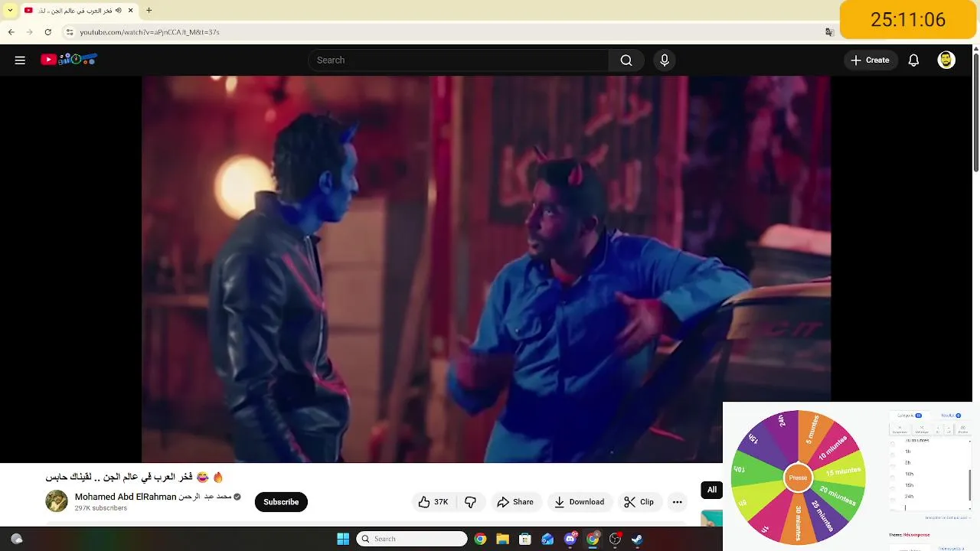Open the YouTube guide hamburger menu
The height and width of the screenshot is (551, 980).
(x=20, y=60)
